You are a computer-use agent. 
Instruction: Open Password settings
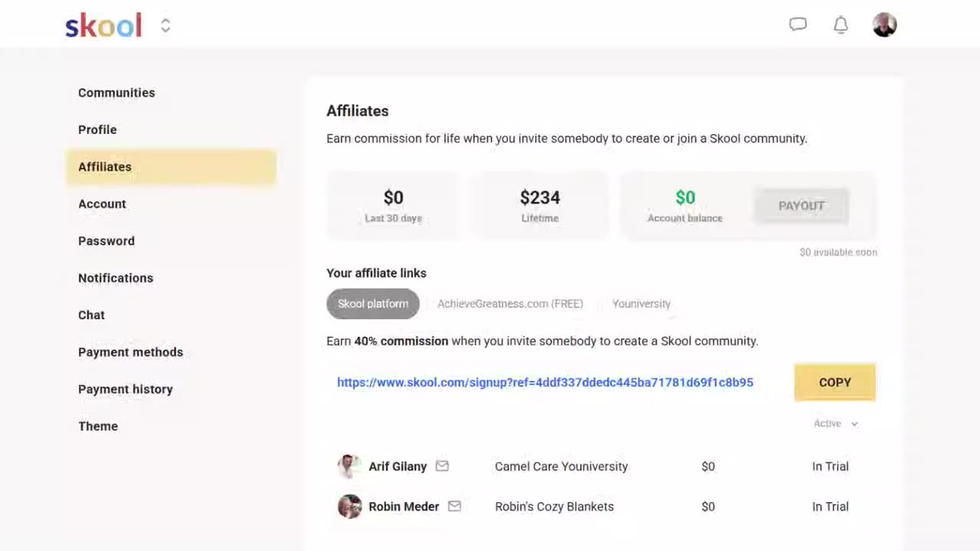click(106, 241)
